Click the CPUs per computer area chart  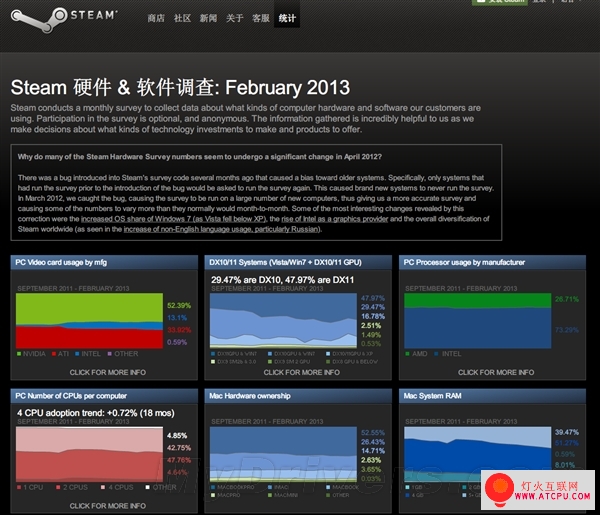point(90,454)
